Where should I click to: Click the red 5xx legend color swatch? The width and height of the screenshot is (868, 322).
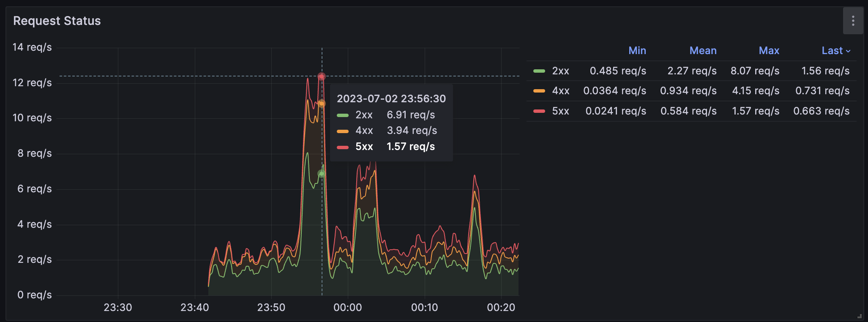[x=539, y=111]
